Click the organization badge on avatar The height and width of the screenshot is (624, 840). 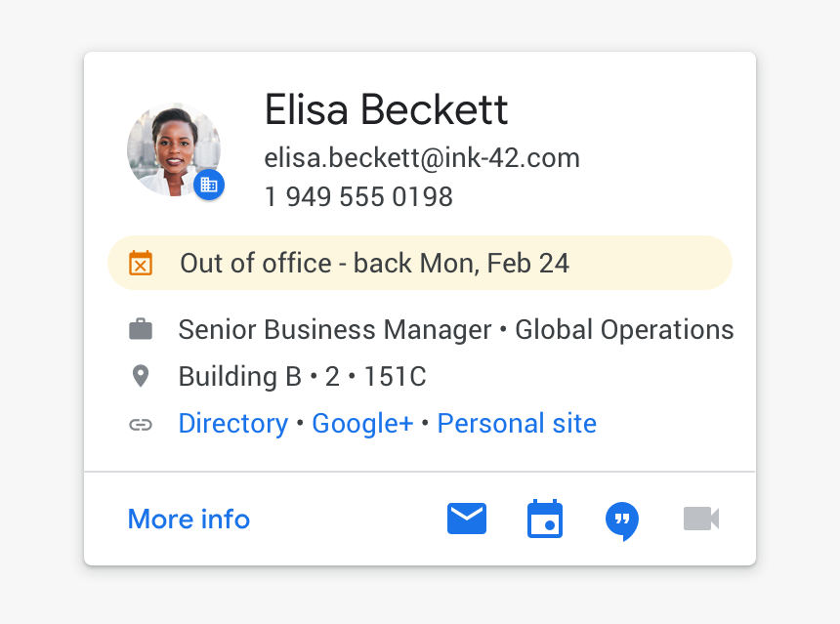[209, 184]
